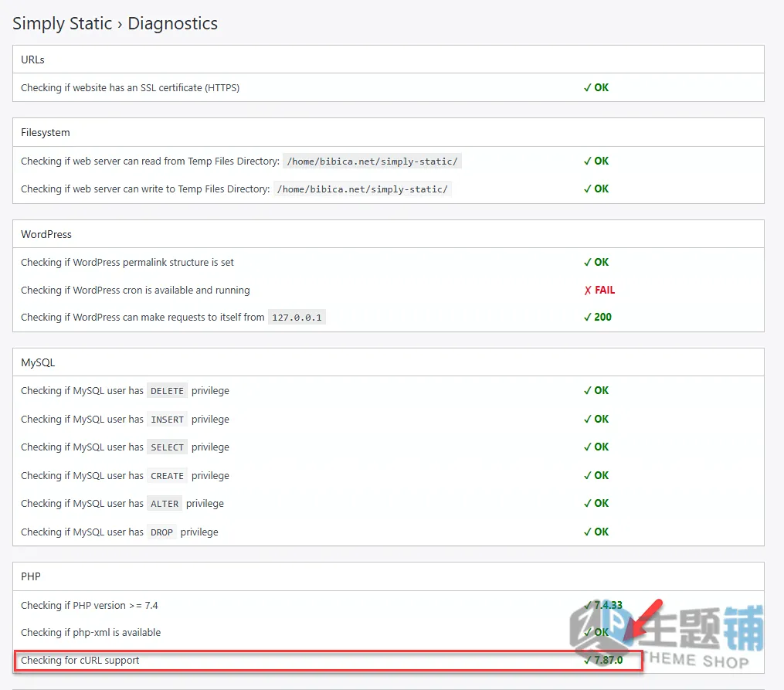Select the WordPress section header
This screenshot has height=690, width=784.
pos(389,234)
